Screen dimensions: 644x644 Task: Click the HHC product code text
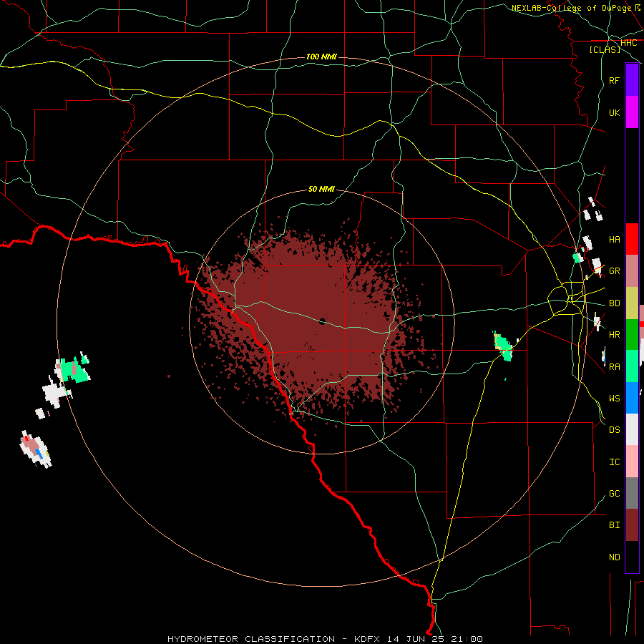pyautogui.click(x=628, y=43)
